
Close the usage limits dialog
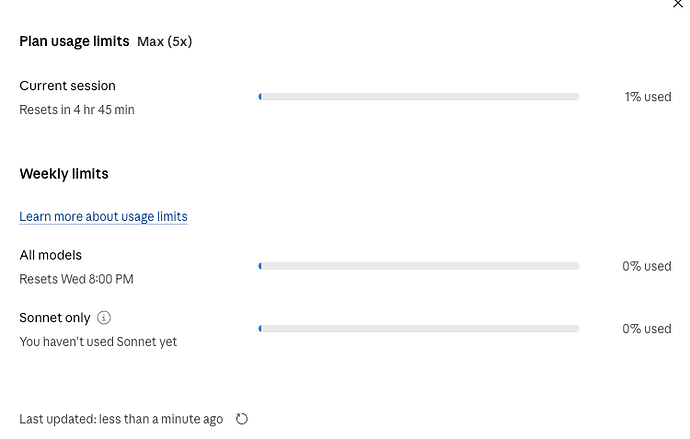point(678,4)
